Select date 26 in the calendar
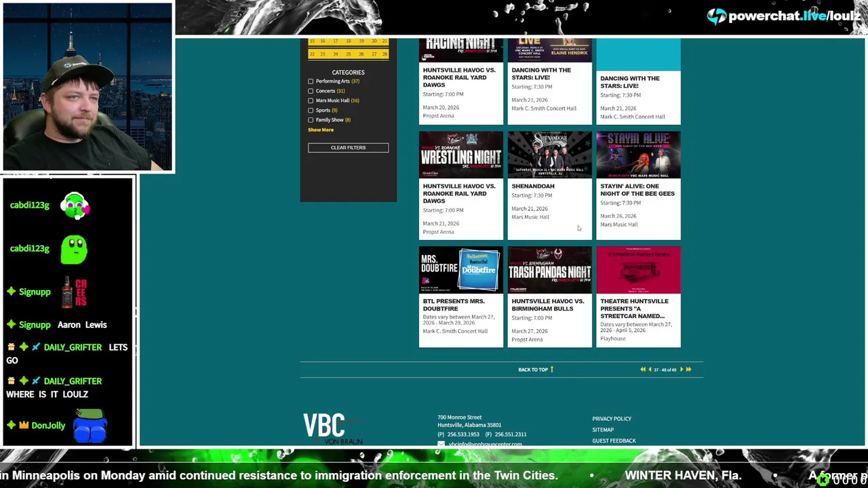Screen dimensions: 868x488 pos(361,54)
